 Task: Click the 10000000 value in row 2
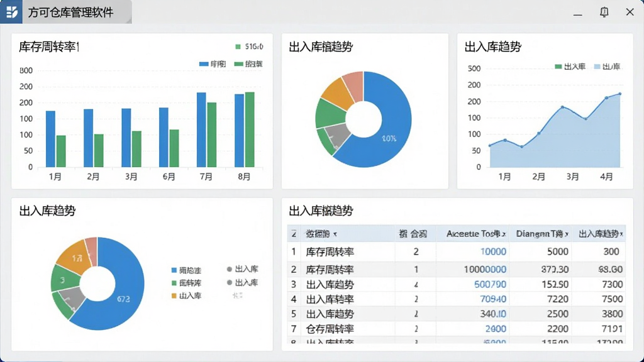pos(485,270)
